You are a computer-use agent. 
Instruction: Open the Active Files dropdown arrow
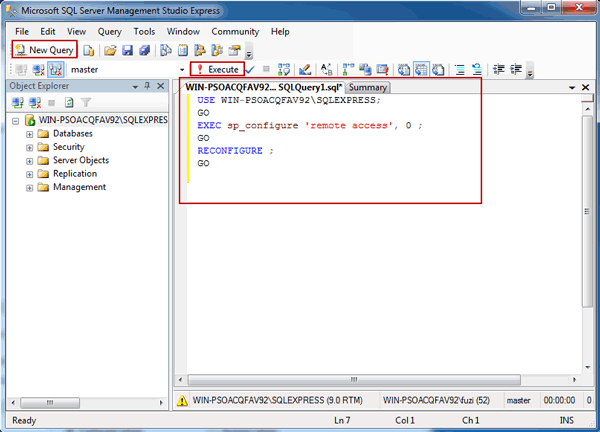pos(572,88)
